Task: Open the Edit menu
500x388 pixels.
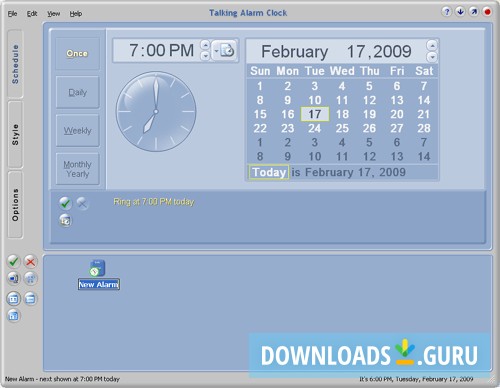Action: point(32,14)
